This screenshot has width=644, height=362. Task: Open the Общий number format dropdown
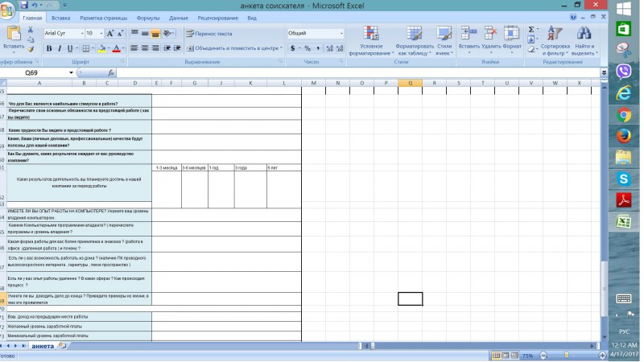pos(341,33)
